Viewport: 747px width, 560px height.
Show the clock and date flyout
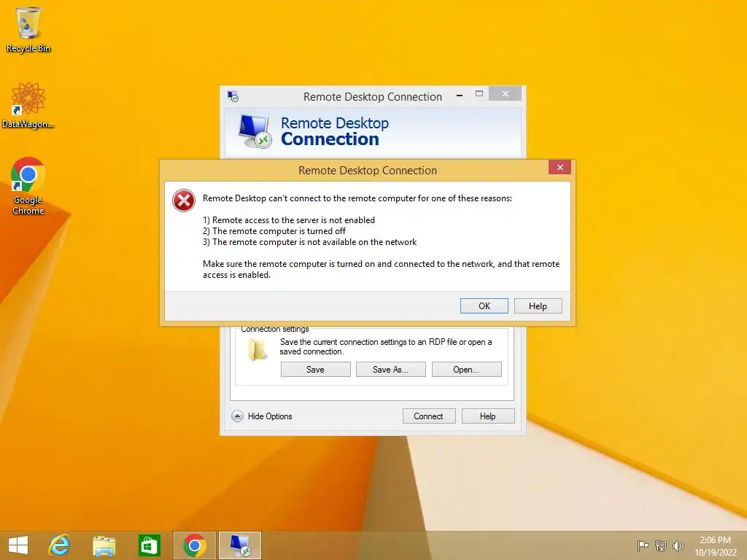[x=715, y=546]
